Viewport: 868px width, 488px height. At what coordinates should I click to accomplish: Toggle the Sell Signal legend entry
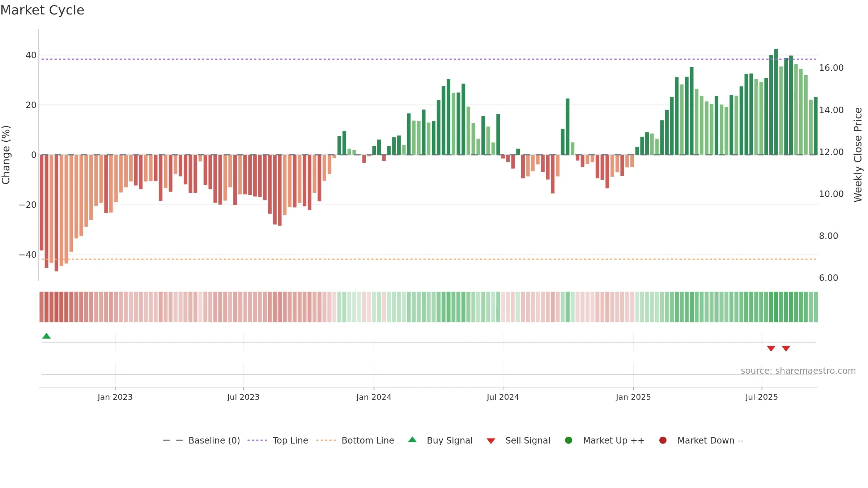click(518, 440)
